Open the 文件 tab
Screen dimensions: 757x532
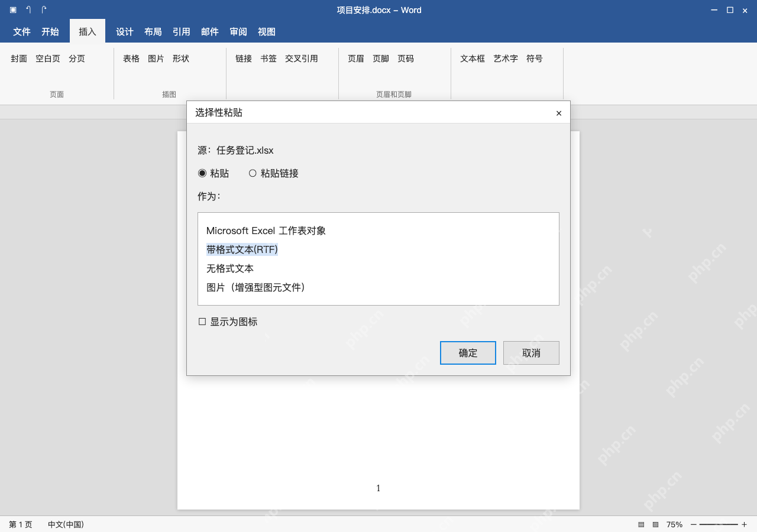22,32
